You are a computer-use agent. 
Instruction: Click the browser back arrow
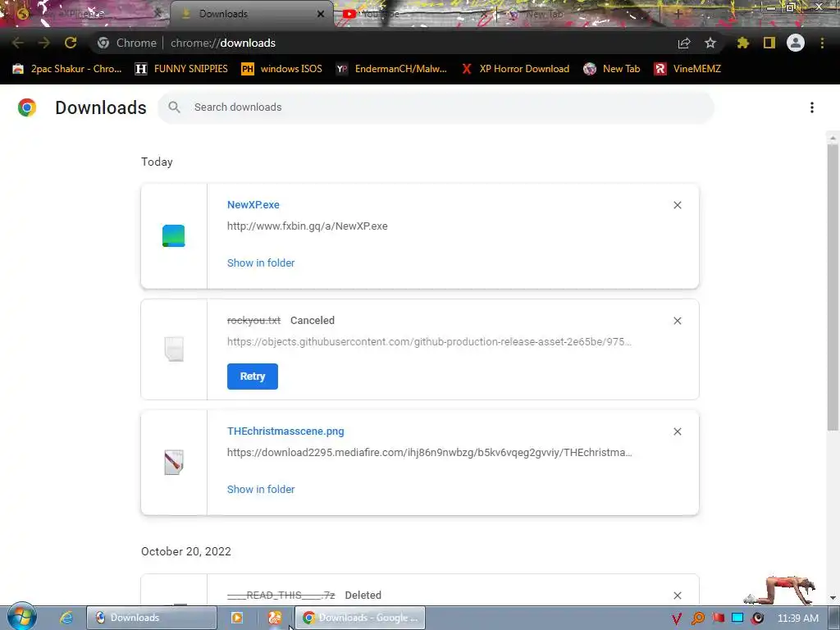point(18,43)
